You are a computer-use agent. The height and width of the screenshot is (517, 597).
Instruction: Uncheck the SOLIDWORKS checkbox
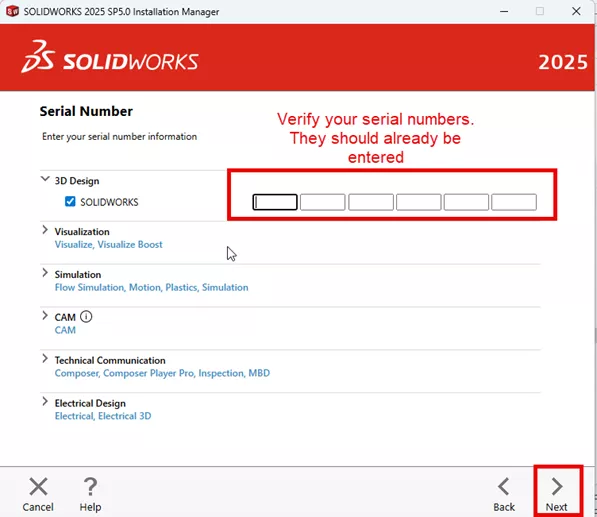(70, 201)
